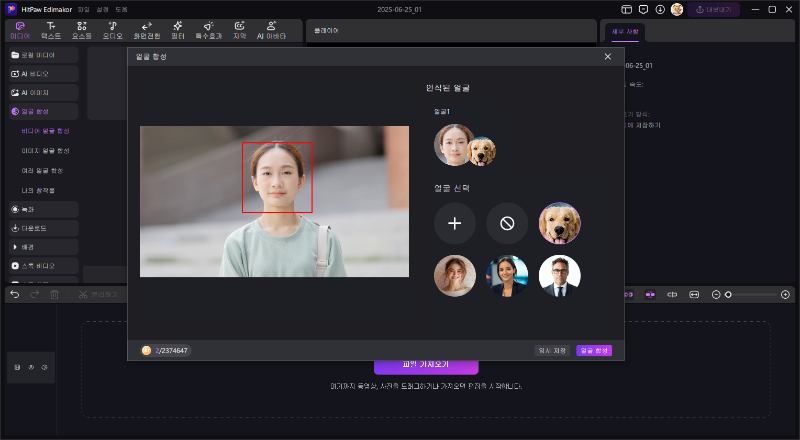Toggle the track visibility eye icon
The width and height of the screenshot is (800, 440).
(x=44, y=368)
